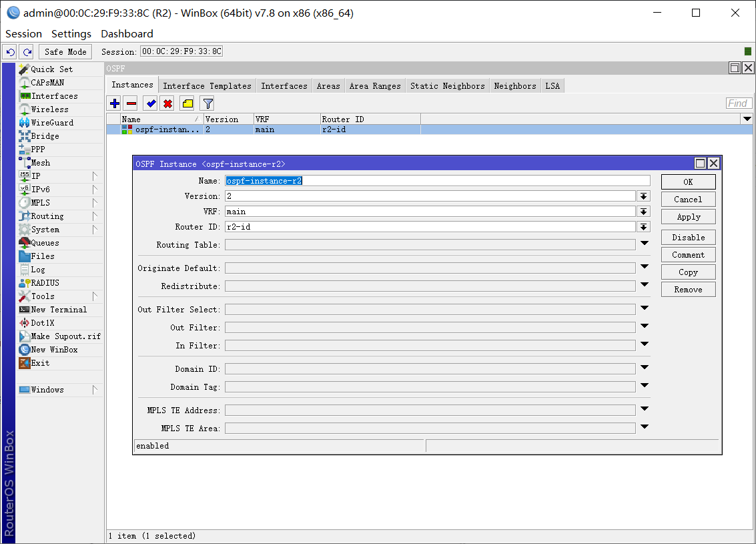Switch to the Neighbors tab
The width and height of the screenshot is (756, 544).
point(515,86)
